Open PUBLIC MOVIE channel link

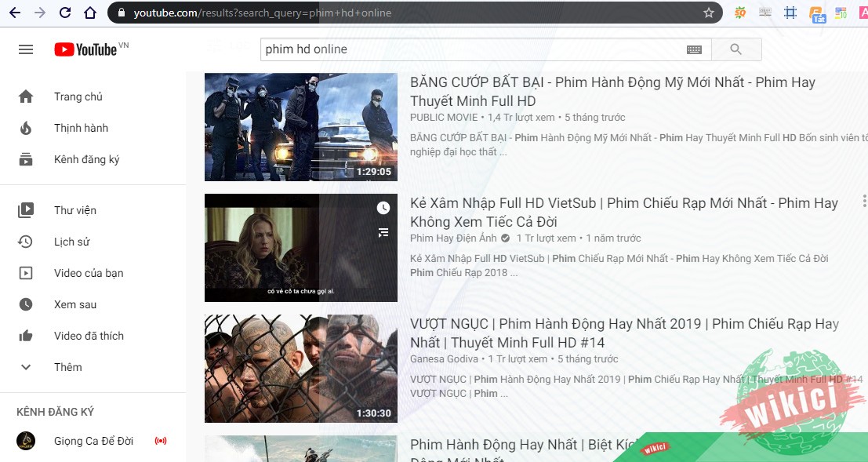(x=444, y=118)
